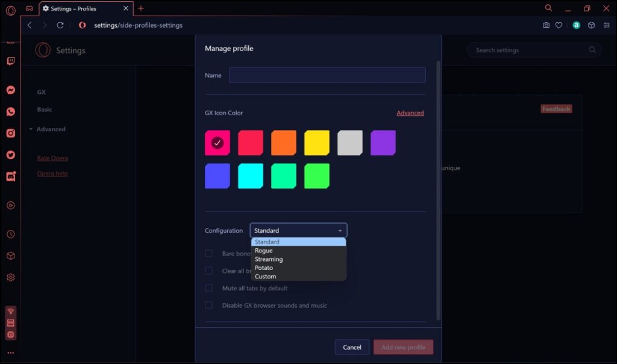This screenshot has height=364, width=617.
Task: Open the Configuration dropdown
Action: pyautogui.click(x=299, y=230)
